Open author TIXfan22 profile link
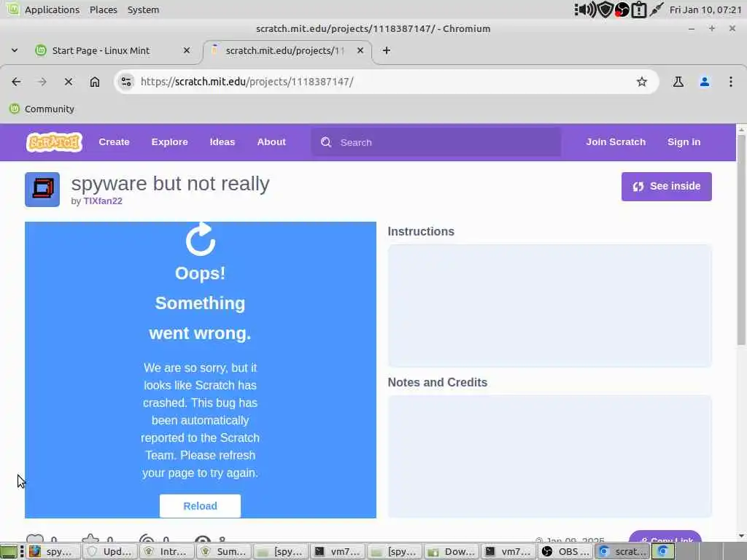 pyautogui.click(x=103, y=201)
